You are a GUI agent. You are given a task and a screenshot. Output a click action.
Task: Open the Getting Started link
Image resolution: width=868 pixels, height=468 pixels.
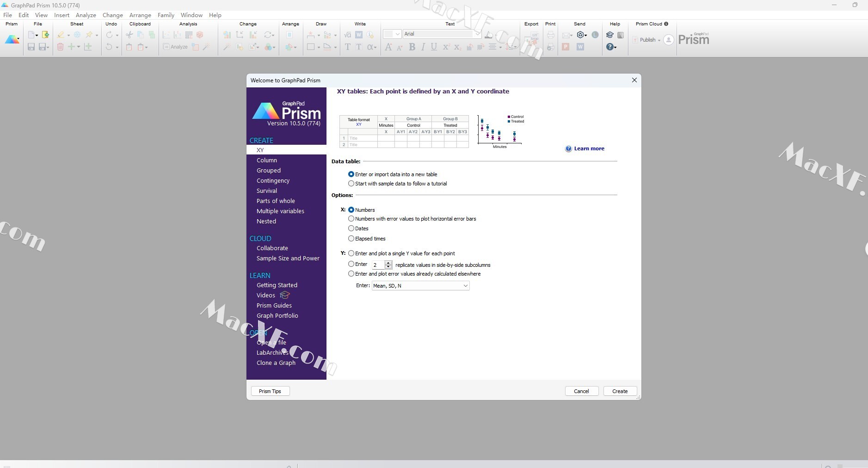click(x=277, y=285)
